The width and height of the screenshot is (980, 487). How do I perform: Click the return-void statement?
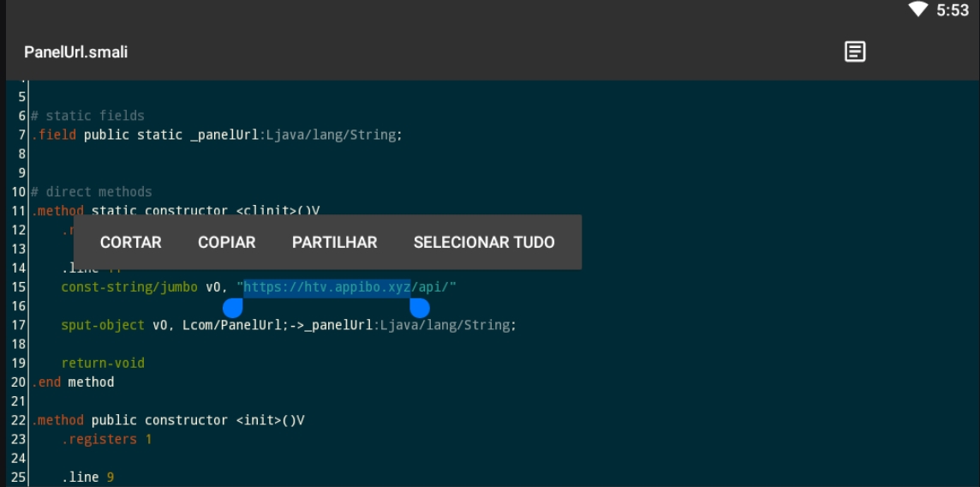103,363
